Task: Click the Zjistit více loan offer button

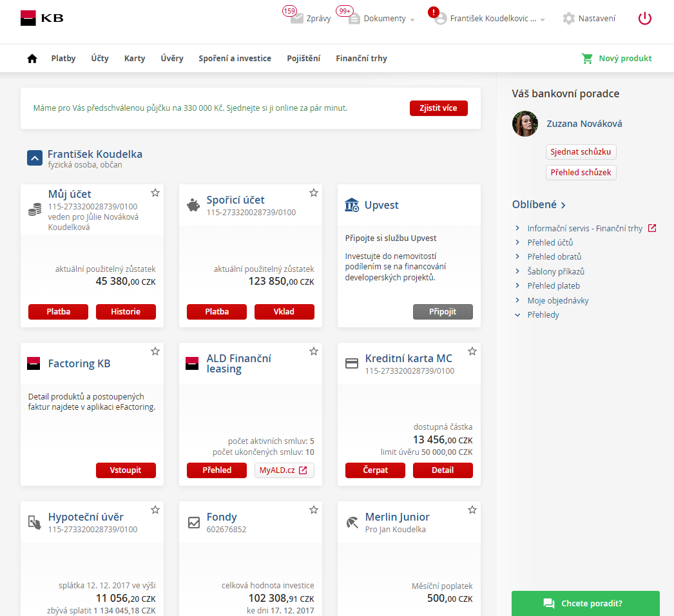Action: [439, 108]
